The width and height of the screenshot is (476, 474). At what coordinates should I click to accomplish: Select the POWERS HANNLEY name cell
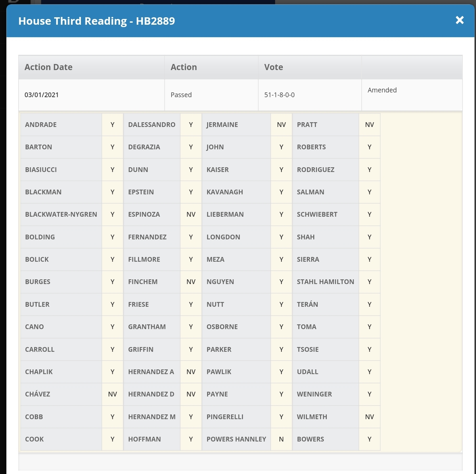pos(236,439)
